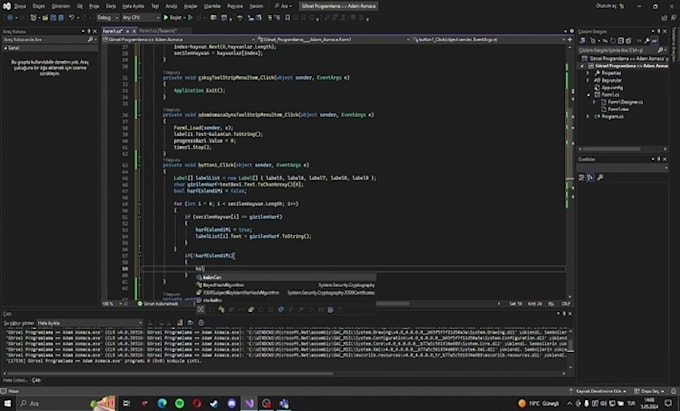
Task: Open the Analiz menu
Action: (x=171, y=6)
